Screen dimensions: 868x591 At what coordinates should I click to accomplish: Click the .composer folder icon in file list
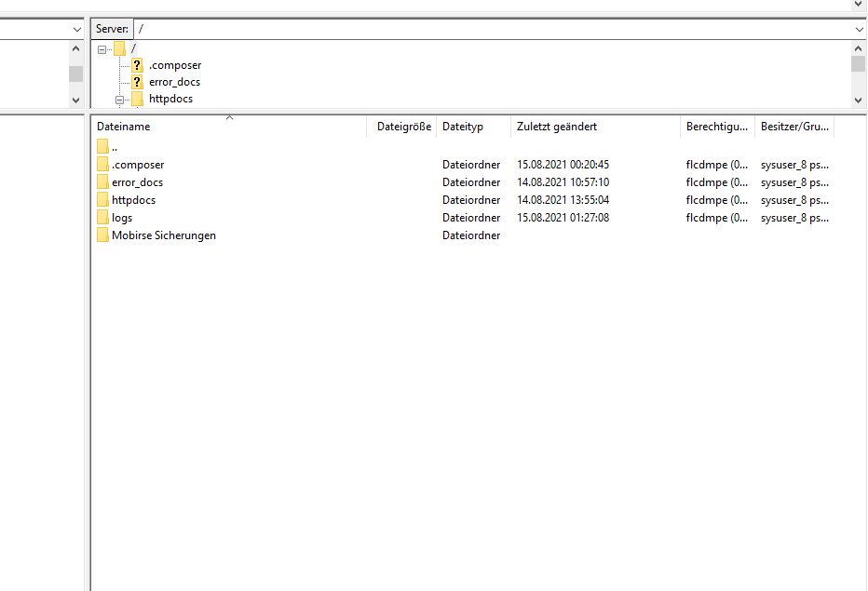click(102, 165)
